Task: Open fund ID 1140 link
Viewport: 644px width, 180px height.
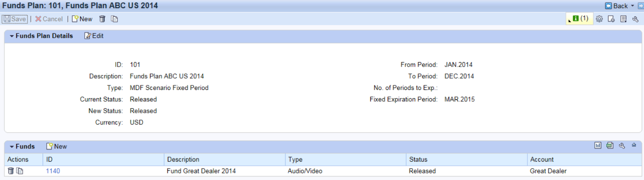Action: [x=53, y=171]
